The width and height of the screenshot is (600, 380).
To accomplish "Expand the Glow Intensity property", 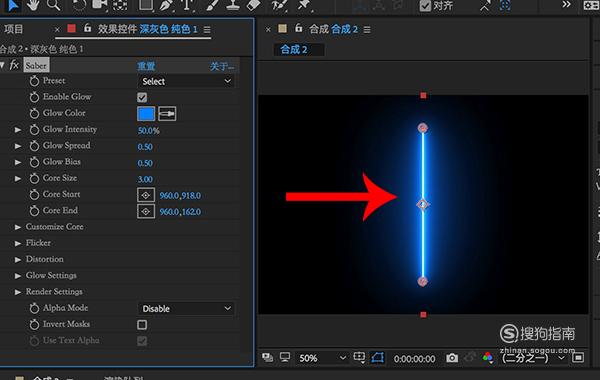I will coord(18,130).
